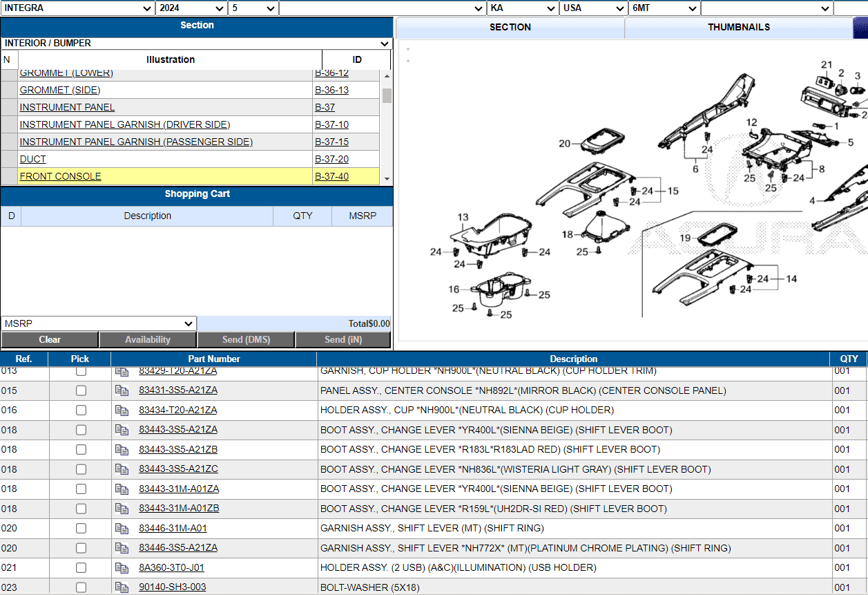Click the illustration list scrollbar thumb
This screenshot has width=868, height=595.
tap(387, 95)
